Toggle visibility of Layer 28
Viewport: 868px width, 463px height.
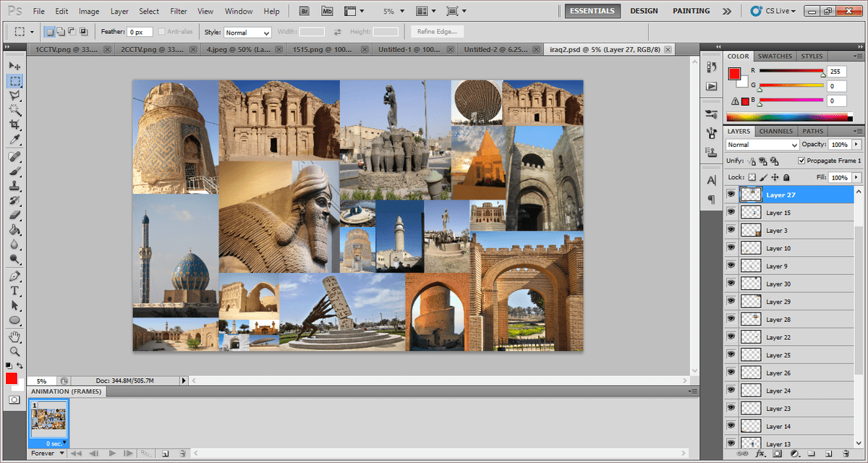pos(731,319)
